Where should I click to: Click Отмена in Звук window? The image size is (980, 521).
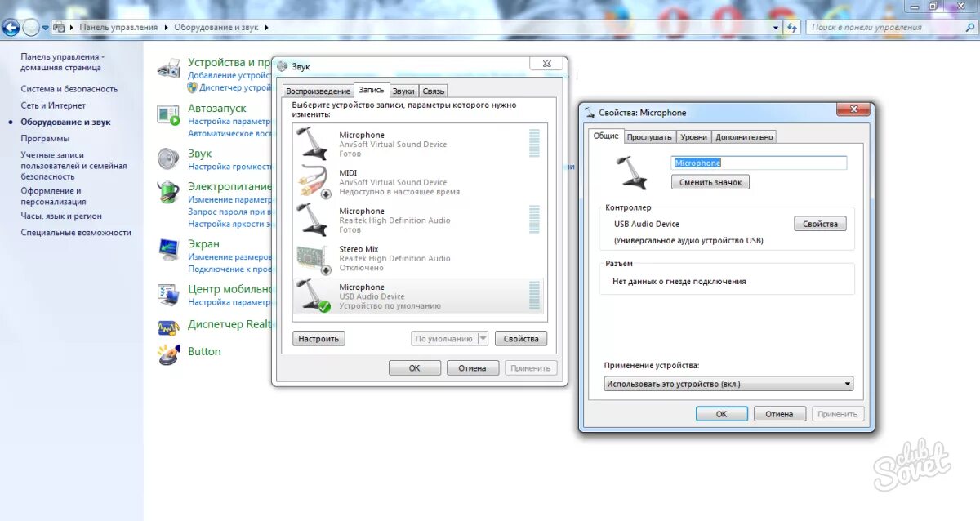pos(473,368)
